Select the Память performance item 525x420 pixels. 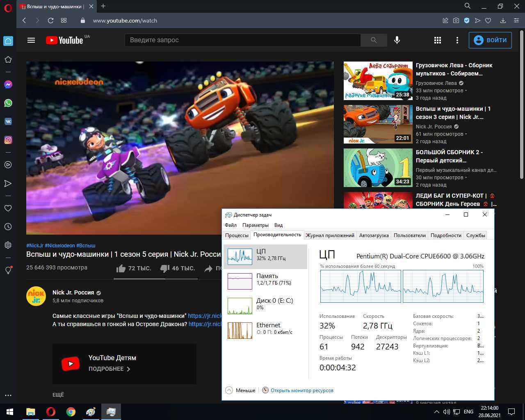coord(265,281)
